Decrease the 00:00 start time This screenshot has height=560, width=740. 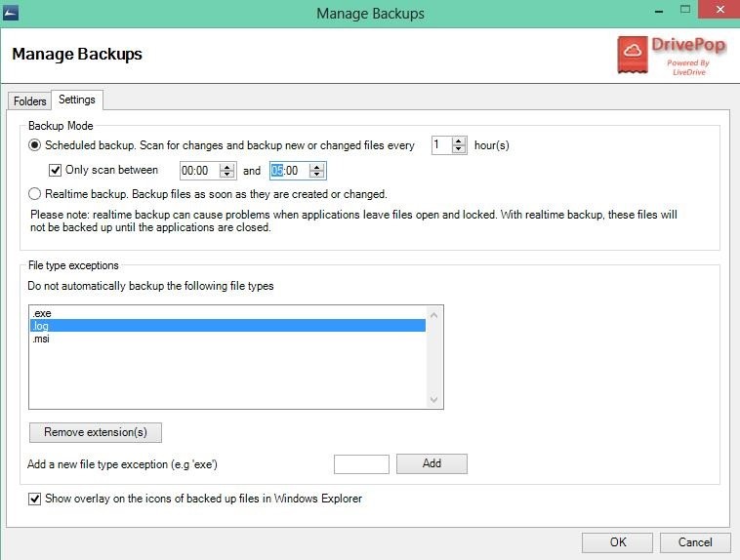point(227,175)
